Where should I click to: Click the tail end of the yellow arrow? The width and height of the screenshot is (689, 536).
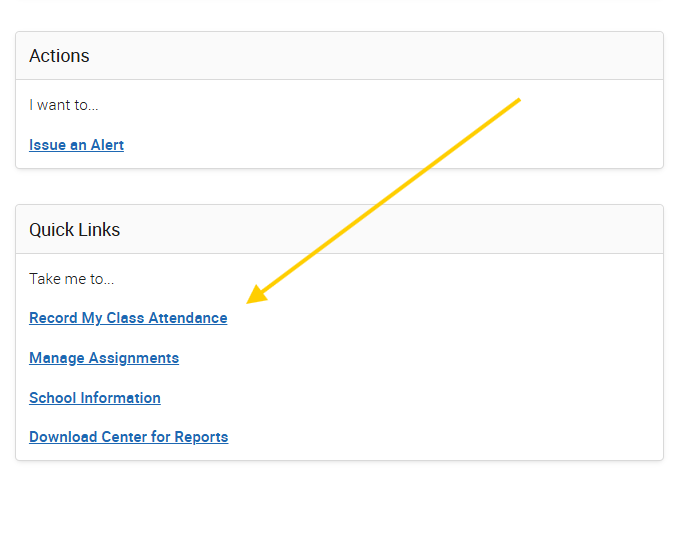(x=519, y=99)
